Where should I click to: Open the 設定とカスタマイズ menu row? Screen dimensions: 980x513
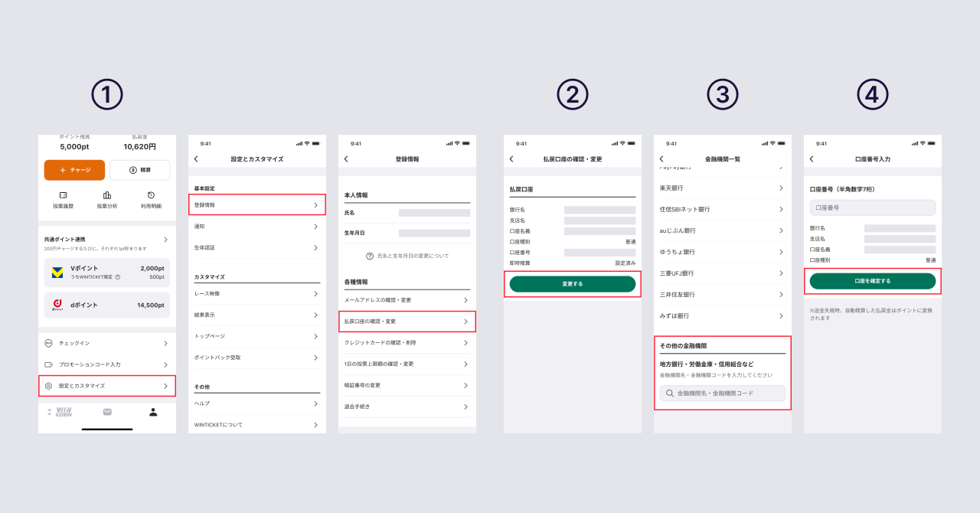(x=107, y=386)
